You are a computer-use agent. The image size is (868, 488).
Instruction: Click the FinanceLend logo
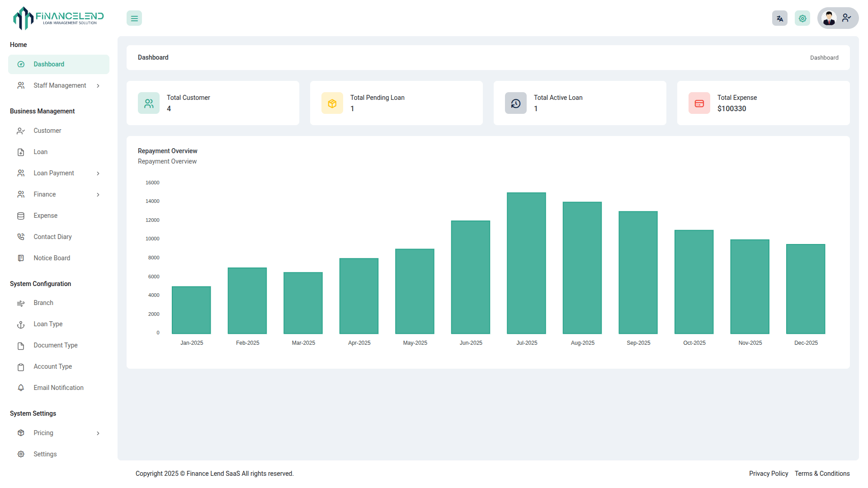(x=59, y=19)
